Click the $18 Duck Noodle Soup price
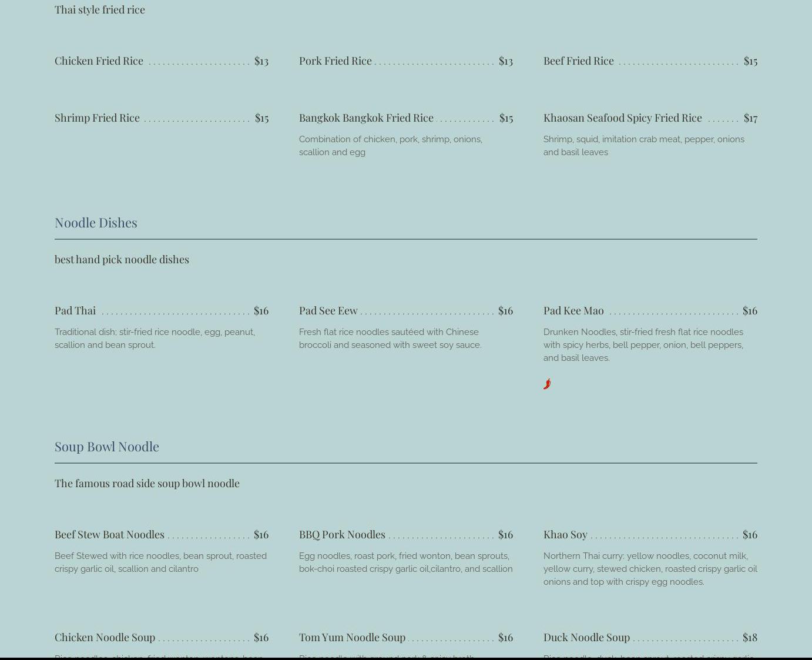 pyautogui.click(x=750, y=637)
